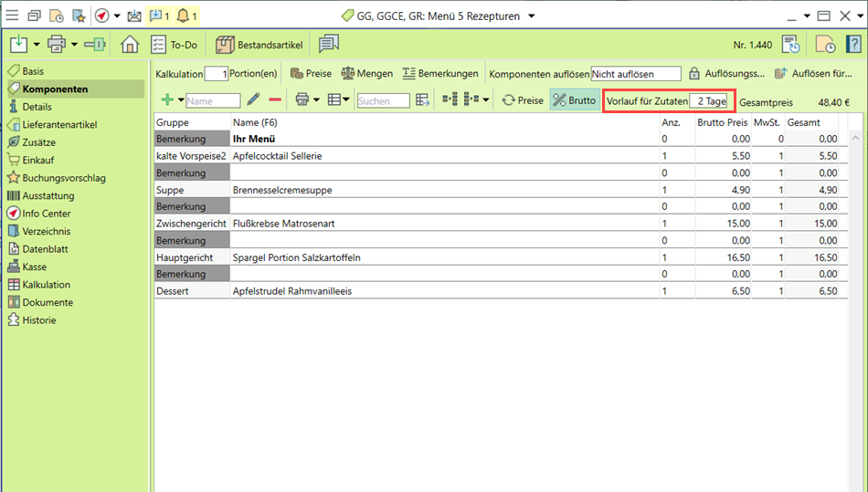Select Lieferantenartikel in the sidebar

pyautogui.click(x=59, y=124)
